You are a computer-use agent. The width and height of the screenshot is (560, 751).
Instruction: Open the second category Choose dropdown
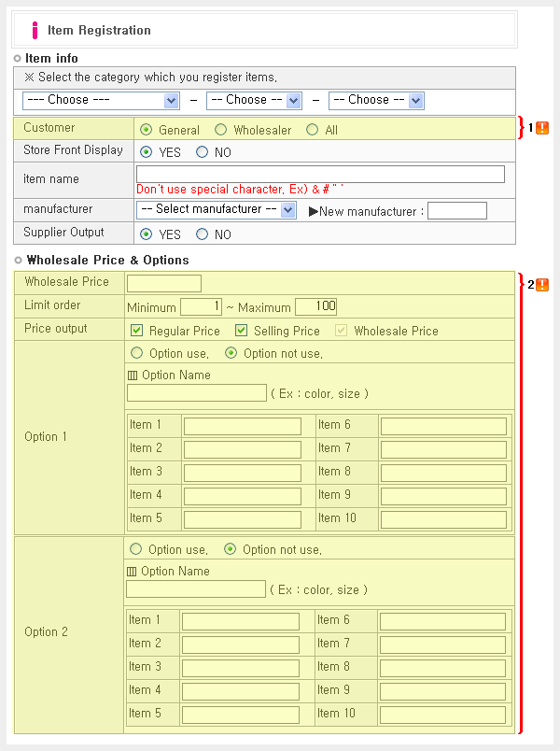(x=254, y=100)
